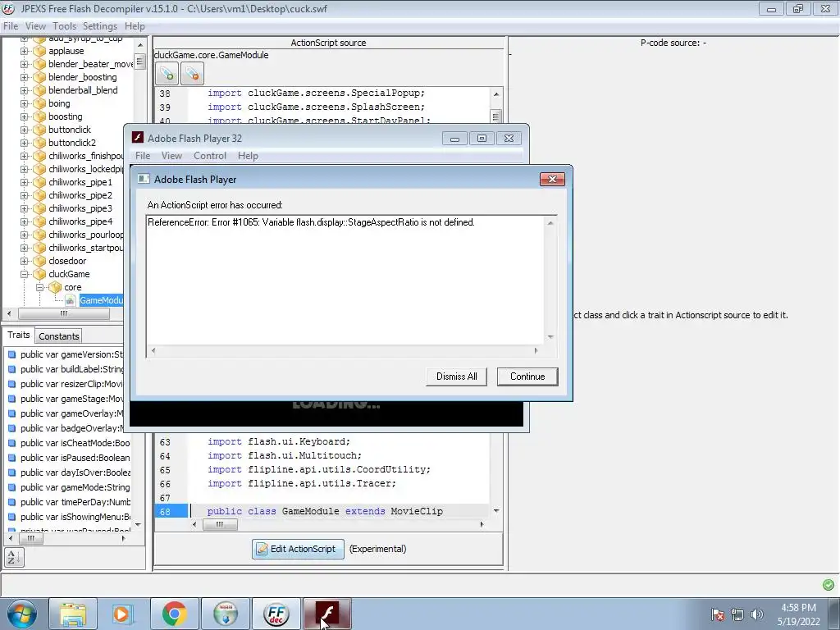The image size is (840, 630).
Task: Open the JPEXS View menu
Action: tap(35, 26)
